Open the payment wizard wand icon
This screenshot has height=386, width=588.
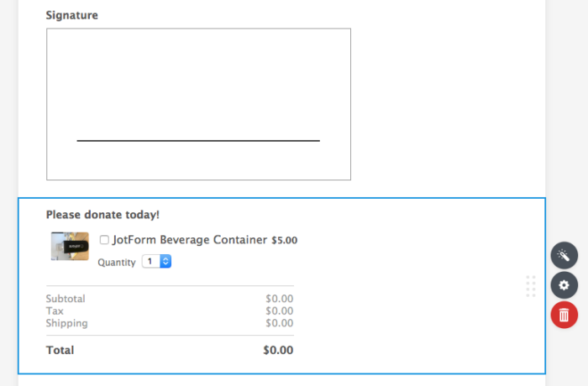[564, 255]
